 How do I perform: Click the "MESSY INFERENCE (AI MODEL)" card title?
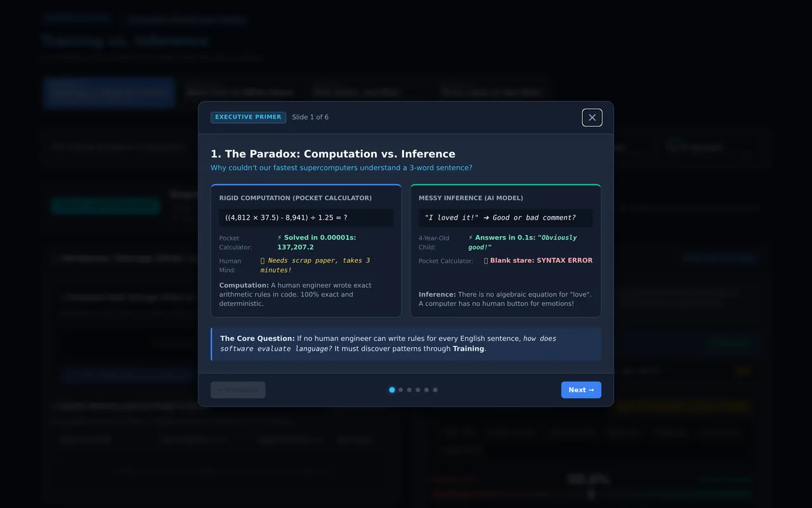471,198
